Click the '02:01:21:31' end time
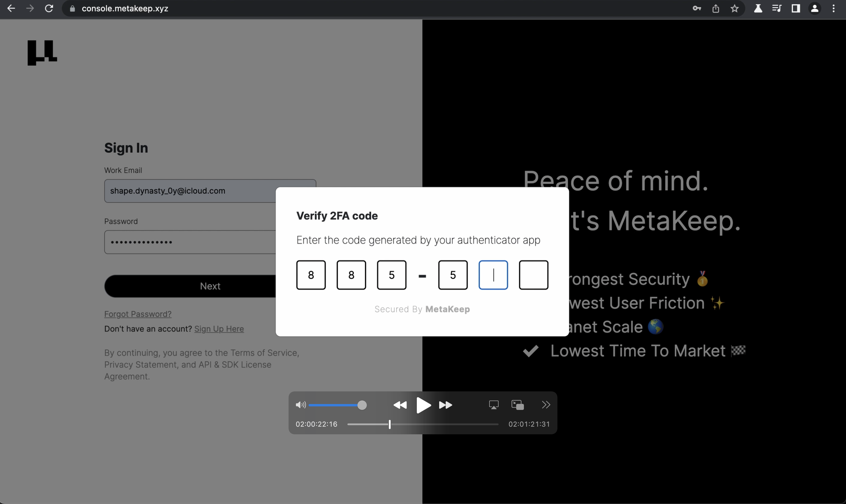The height and width of the screenshot is (504, 846). click(529, 424)
